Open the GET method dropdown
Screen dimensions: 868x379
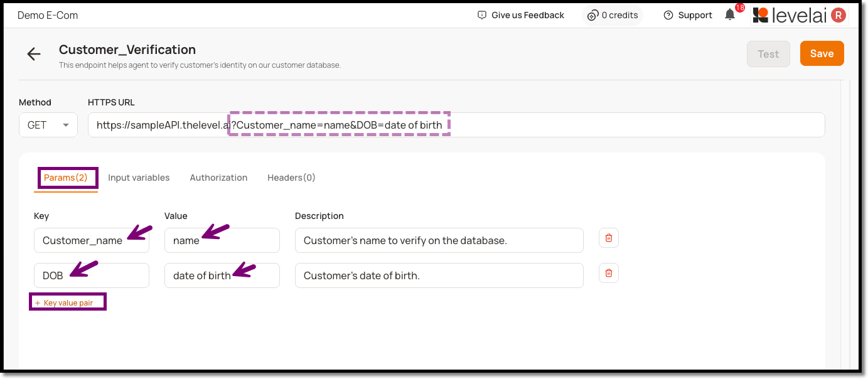point(48,125)
